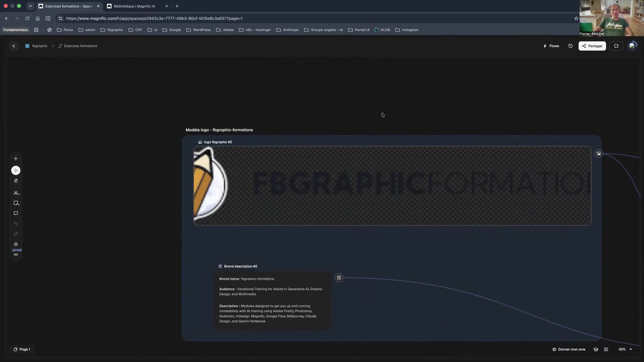Open the Page 1 selector
The image size is (644, 362).
[x=22, y=349]
